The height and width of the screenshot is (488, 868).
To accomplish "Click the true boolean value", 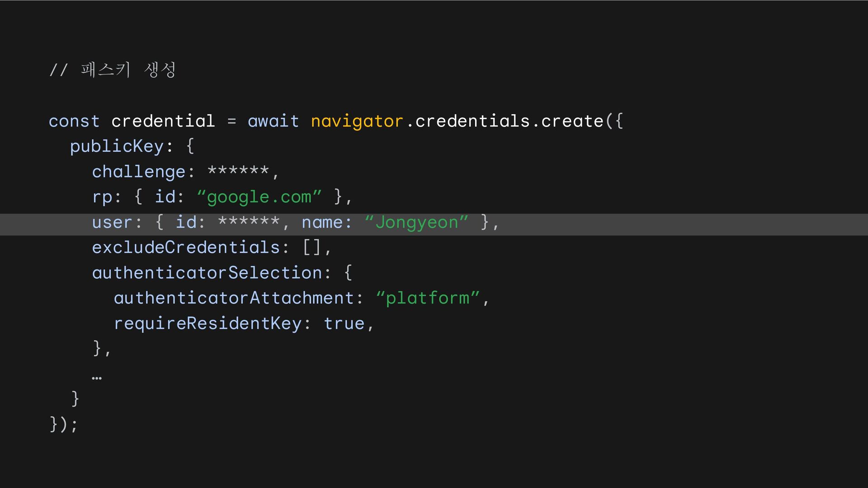I will [x=344, y=324].
